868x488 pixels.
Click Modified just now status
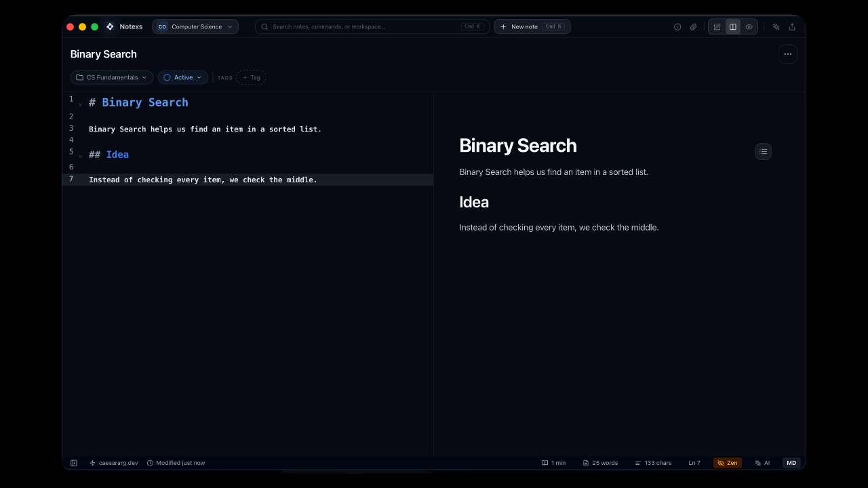(176, 463)
